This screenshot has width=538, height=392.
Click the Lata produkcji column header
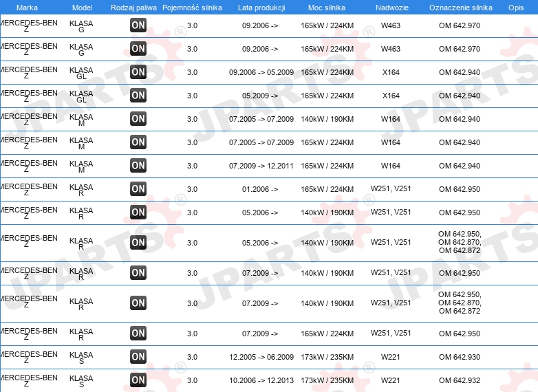(261, 8)
